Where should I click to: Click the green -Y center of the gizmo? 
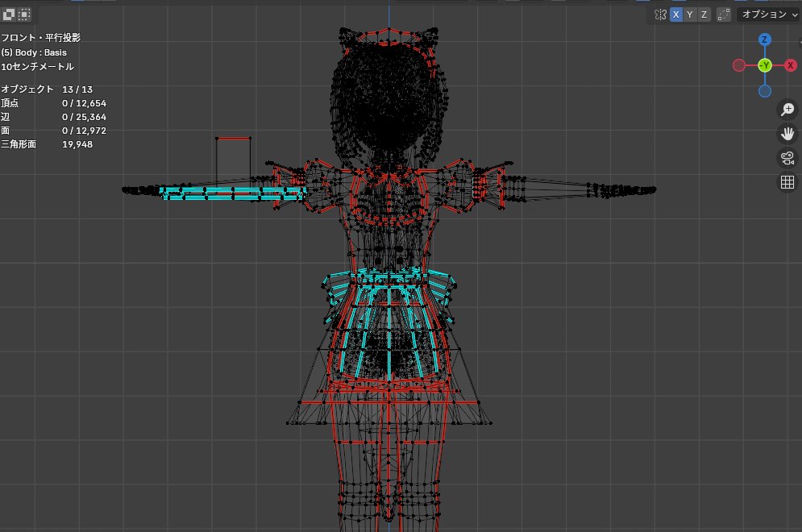coord(764,65)
